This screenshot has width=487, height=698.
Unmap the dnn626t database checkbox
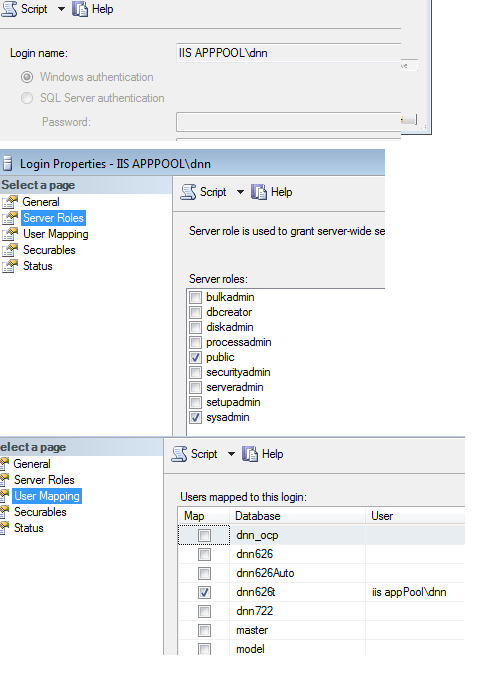pyautogui.click(x=204, y=592)
